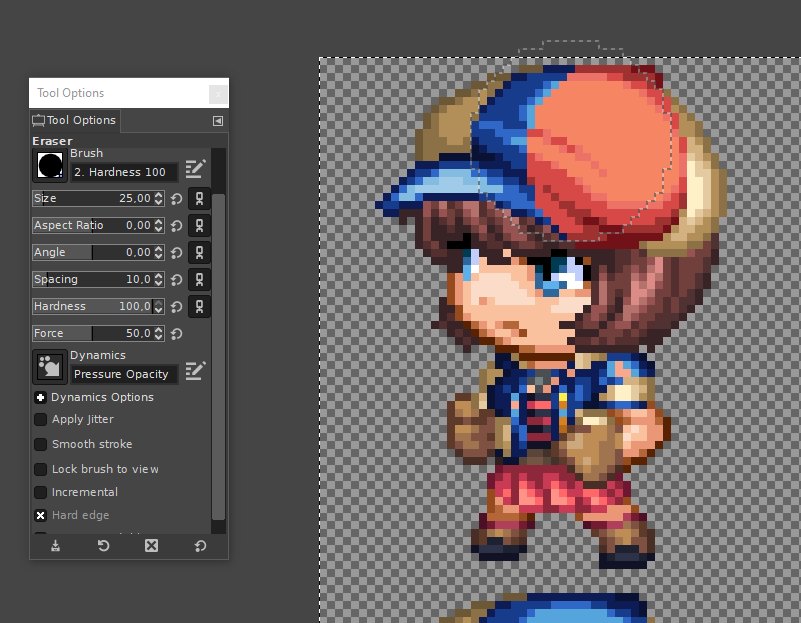Reset Force to default
Viewport: 801px width, 623px height.
point(176,333)
